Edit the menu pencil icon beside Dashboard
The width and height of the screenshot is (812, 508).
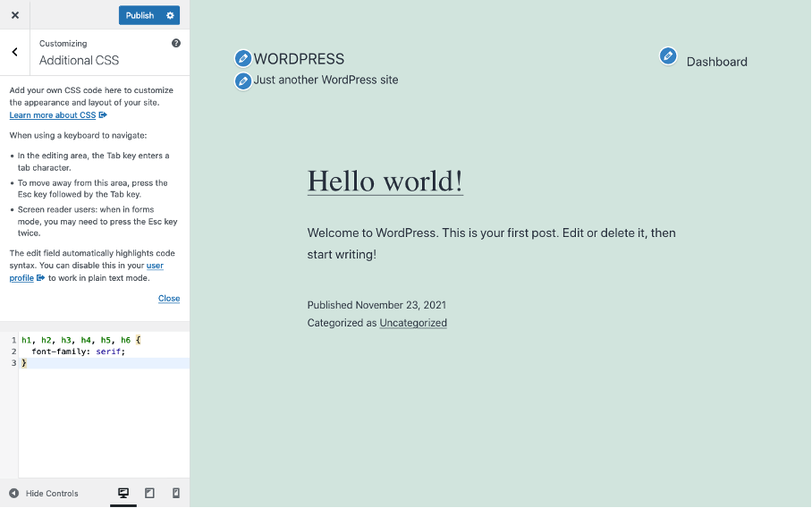(x=668, y=55)
